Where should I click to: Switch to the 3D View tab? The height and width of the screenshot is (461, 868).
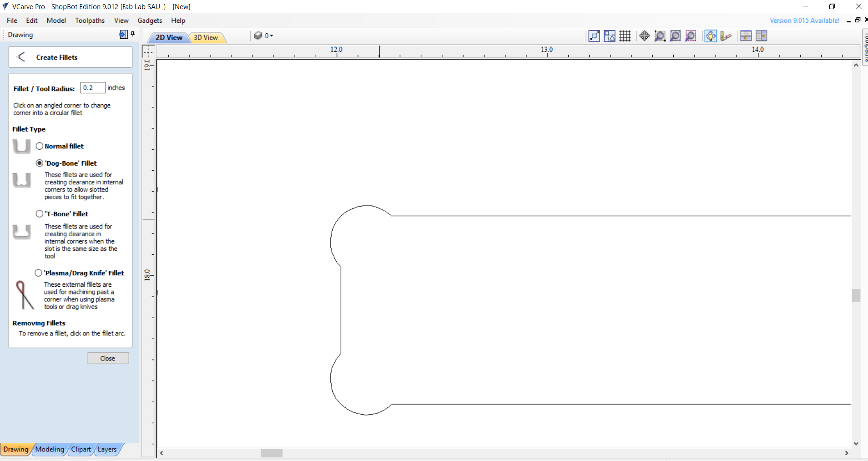point(206,37)
